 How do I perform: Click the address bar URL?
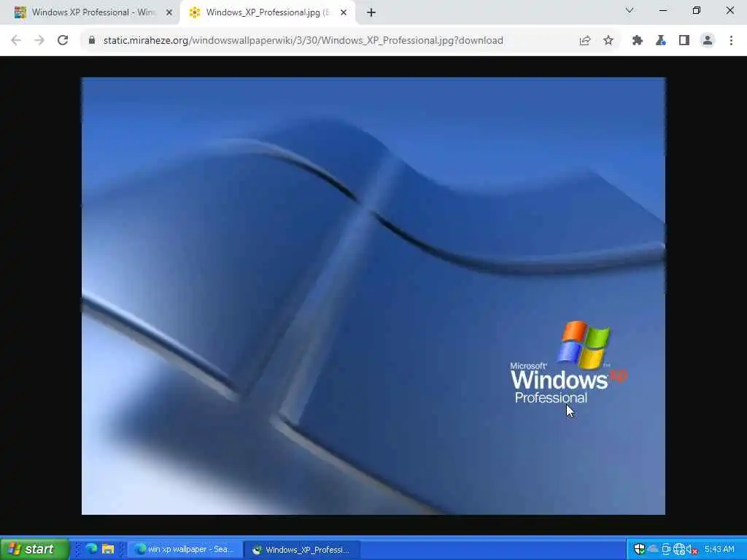tap(303, 41)
